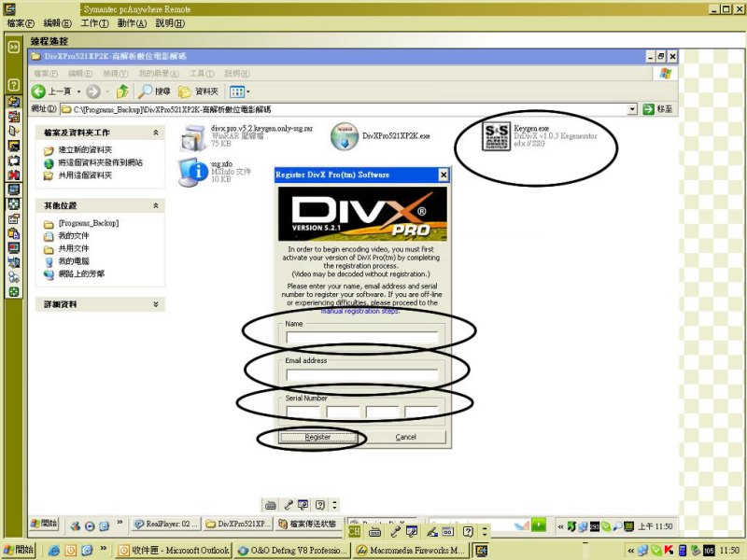The image size is (747, 560).
Task: Click the red X end-session icon in pcAnywhere sidebar
Action: 14,175
